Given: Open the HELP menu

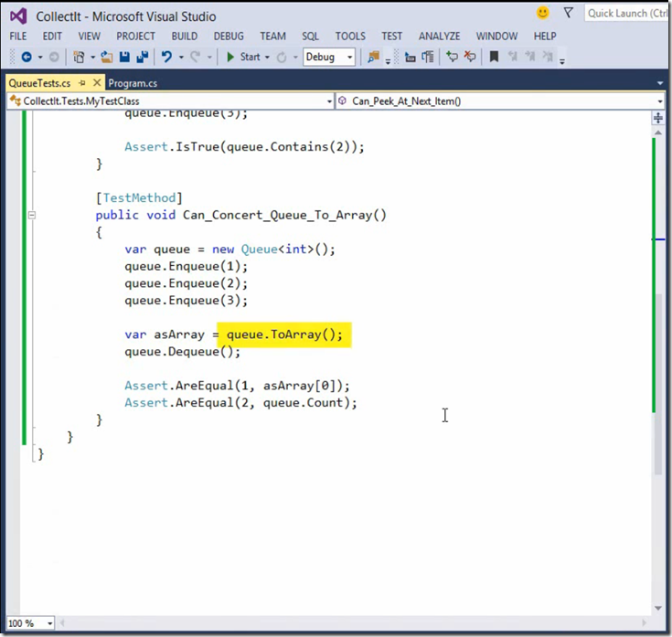Looking at the screenshot, I should pos(545,36).
